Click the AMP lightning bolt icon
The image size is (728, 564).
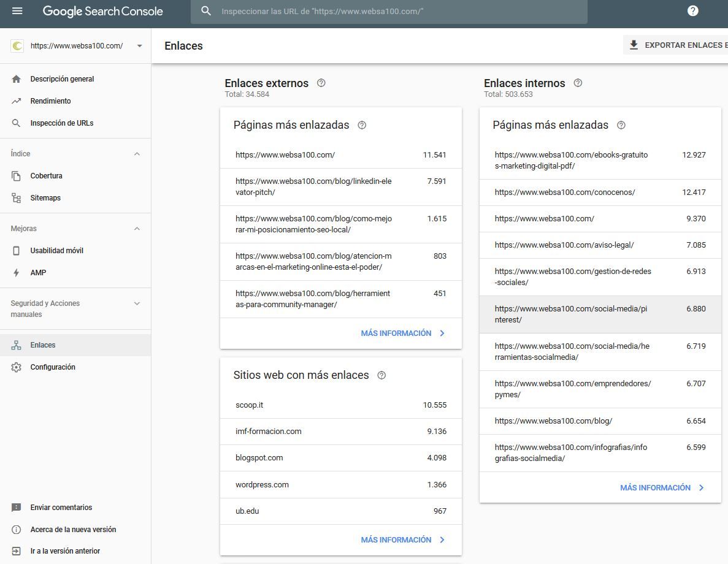(x=17, y=273)
